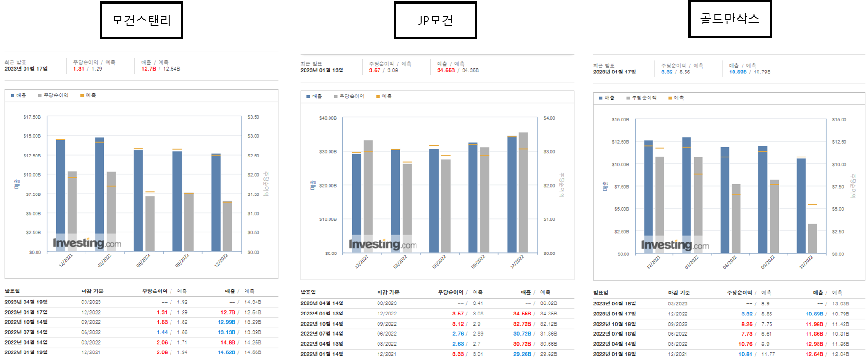Image resolution: width=868 pixels, height=363 pixels.
Task: Click EPS value 1.53 in 모건스탠리 table
Action: 162,322
